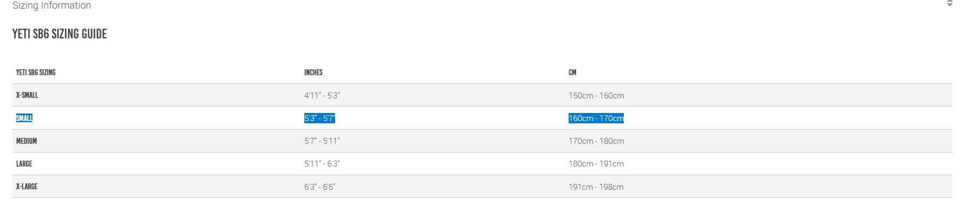Click the 150cm - 160cm cell
The image size is (980, 219).
tap(596, 96)
